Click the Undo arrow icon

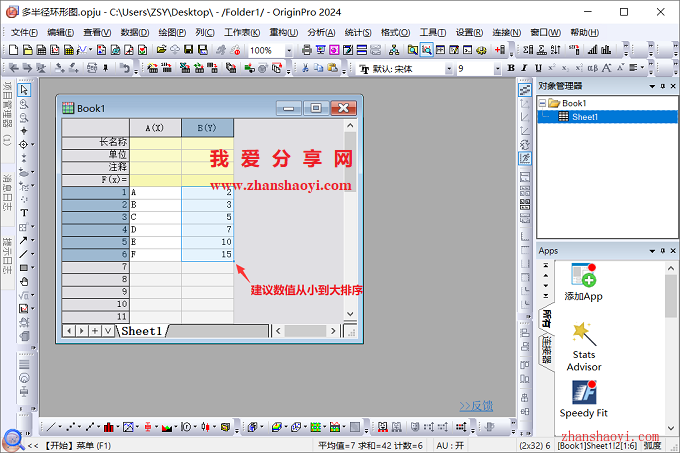point(125,68)
